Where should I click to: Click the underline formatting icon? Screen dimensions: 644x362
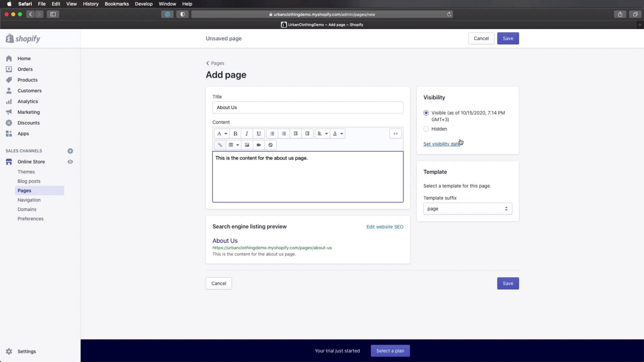pyautogui.click(x=259, y=133)
